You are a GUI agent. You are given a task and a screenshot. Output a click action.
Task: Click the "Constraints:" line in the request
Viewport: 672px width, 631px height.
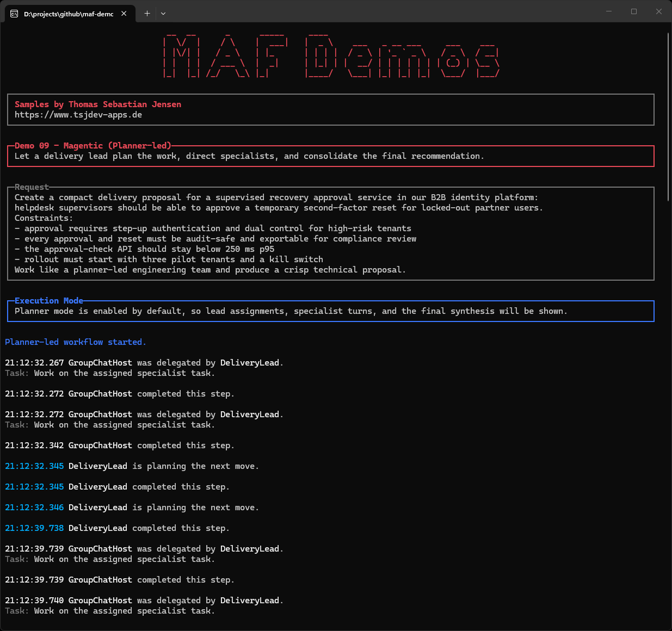pyautogui.click(x=42, y=218)
